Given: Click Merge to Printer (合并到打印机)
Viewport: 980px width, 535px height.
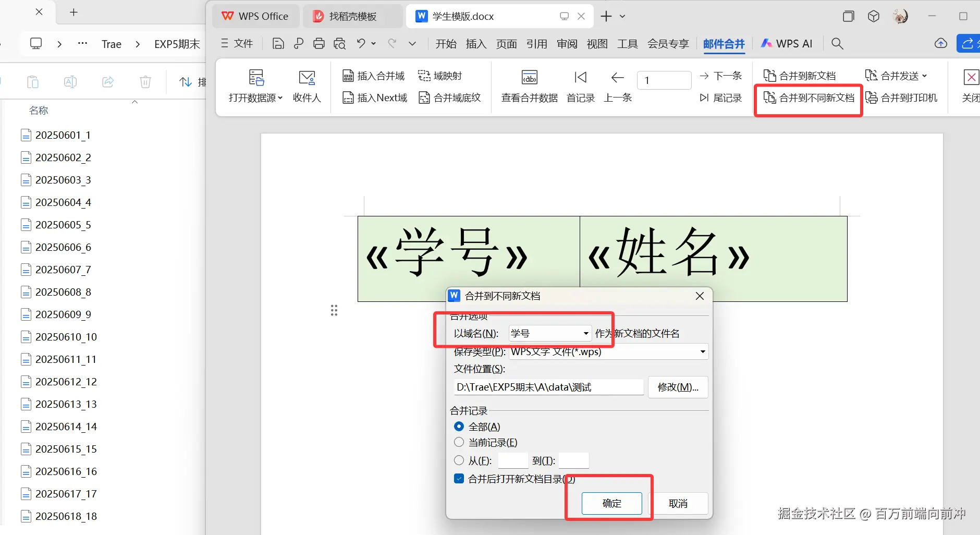Looking at the screenshot, I should (x=901, y=98).
